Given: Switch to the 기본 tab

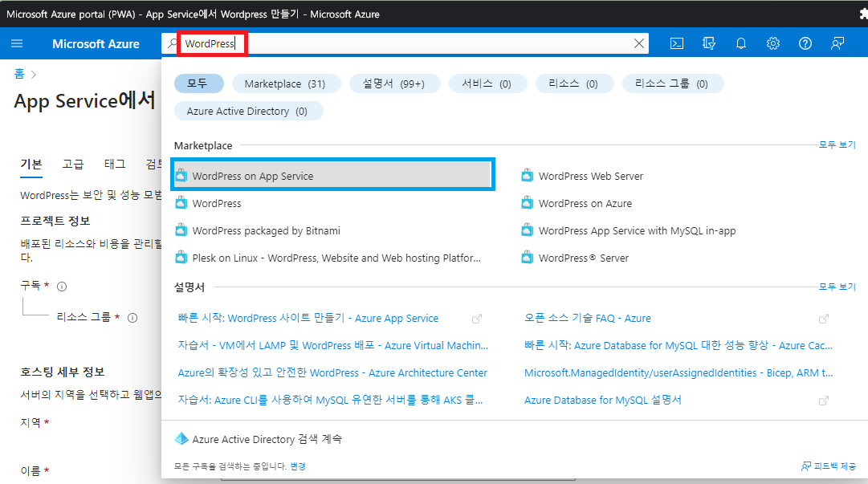Looking at the screenshot, I should click(x=31, y=165).
